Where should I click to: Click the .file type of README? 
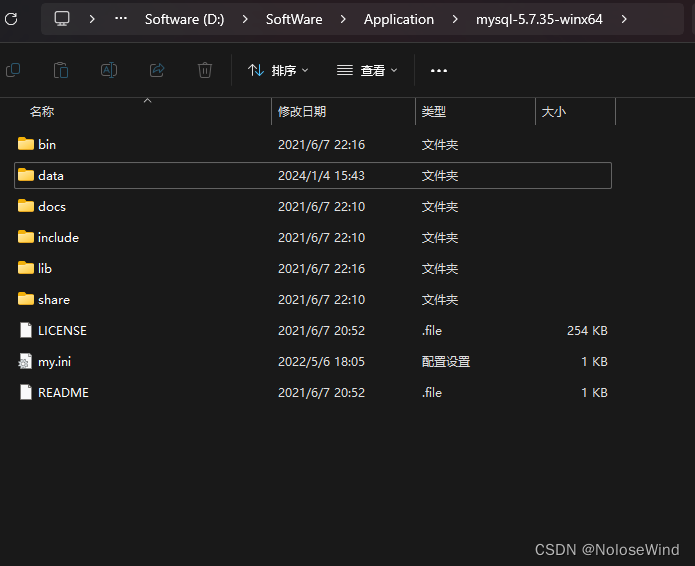click(432, 393)
